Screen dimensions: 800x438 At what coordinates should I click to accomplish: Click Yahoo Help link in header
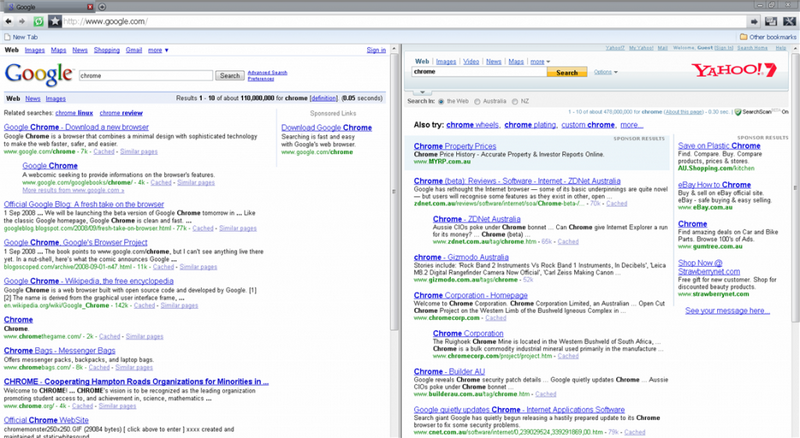781,47
